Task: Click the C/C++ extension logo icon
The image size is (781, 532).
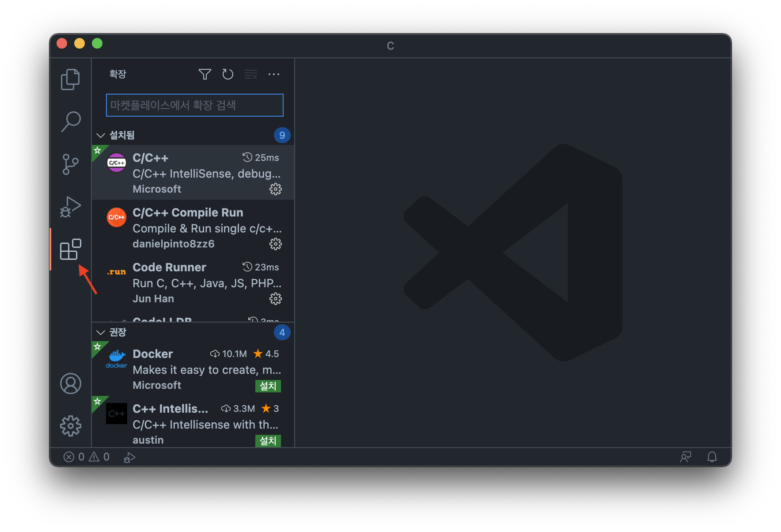Action: click(117, 163)
